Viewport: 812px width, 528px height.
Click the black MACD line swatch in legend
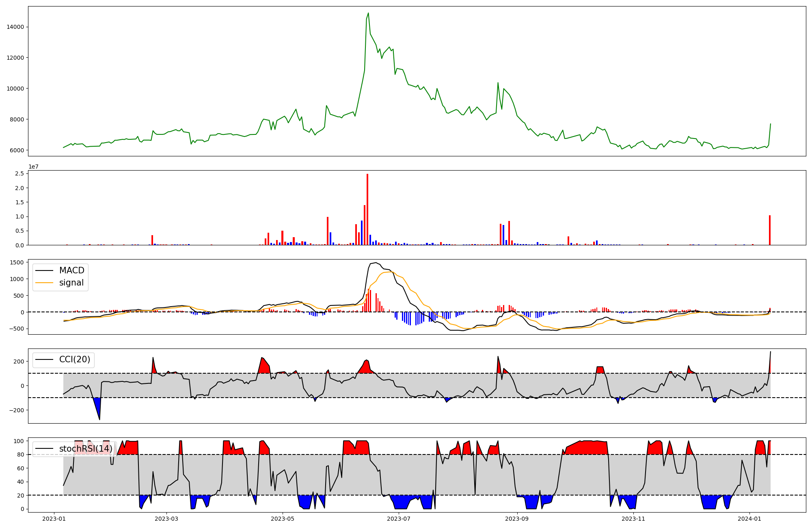[x=44, y=270]
